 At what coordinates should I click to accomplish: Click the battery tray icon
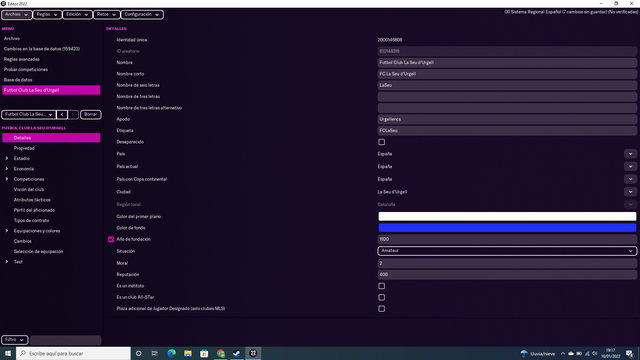pyautogui.click(x=579, y=353)
